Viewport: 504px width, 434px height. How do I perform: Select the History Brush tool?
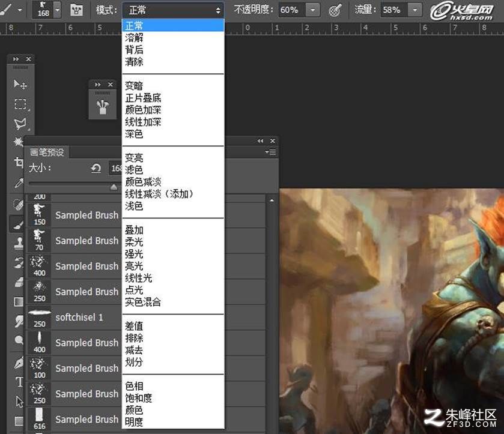(19, 263)
